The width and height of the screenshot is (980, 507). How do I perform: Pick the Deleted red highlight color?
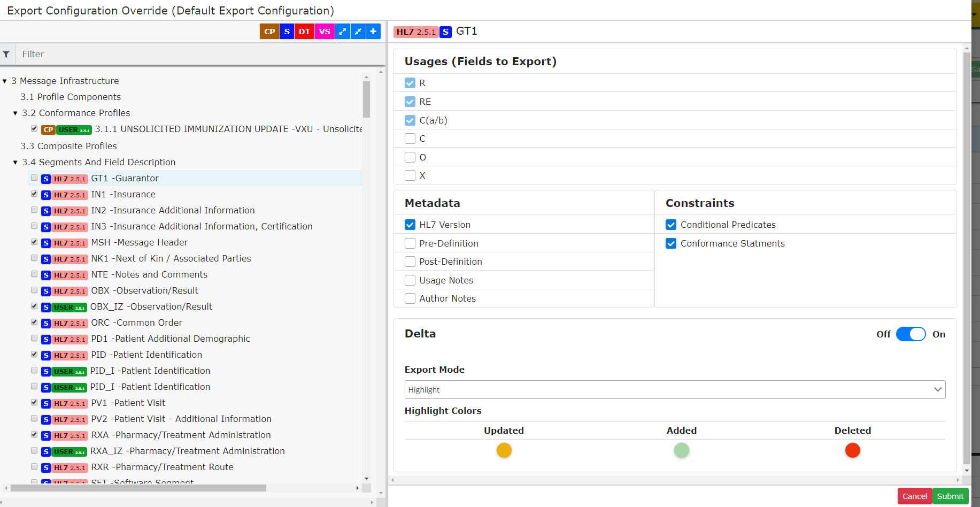coord(852,450)
